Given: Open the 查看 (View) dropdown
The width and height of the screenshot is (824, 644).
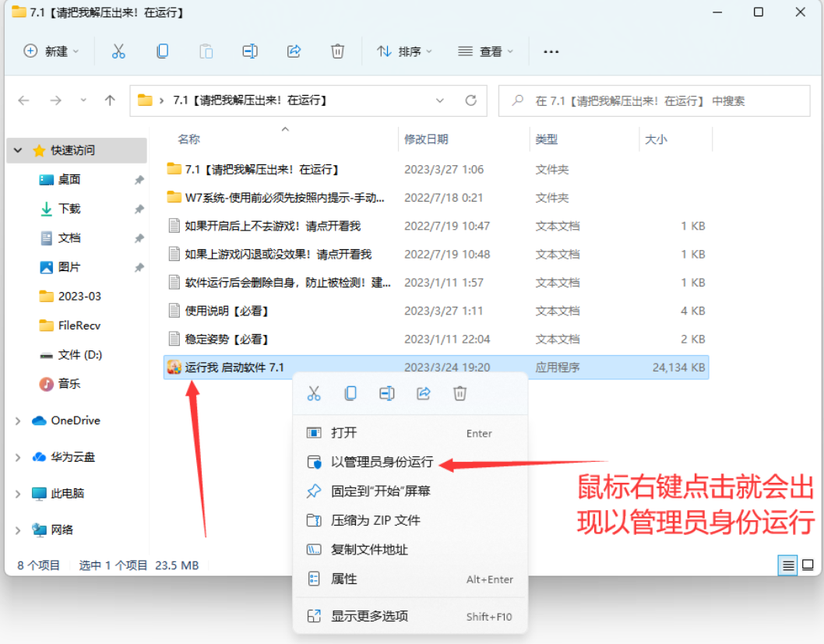Looking at the screenshot, I should (485, 51).
